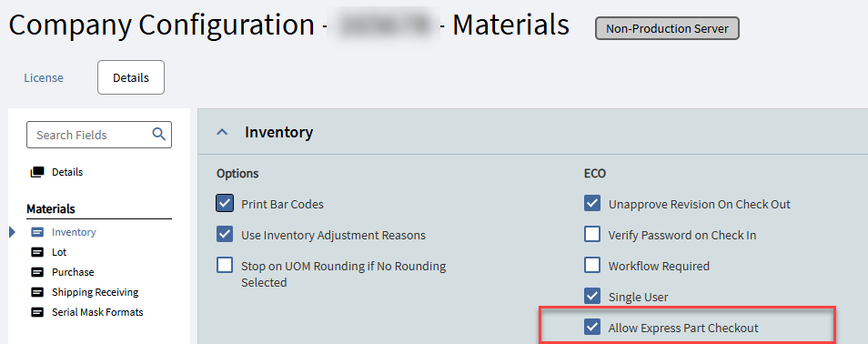Check the Workflow Required box
The image size is (868, 344).
point(592,266)
